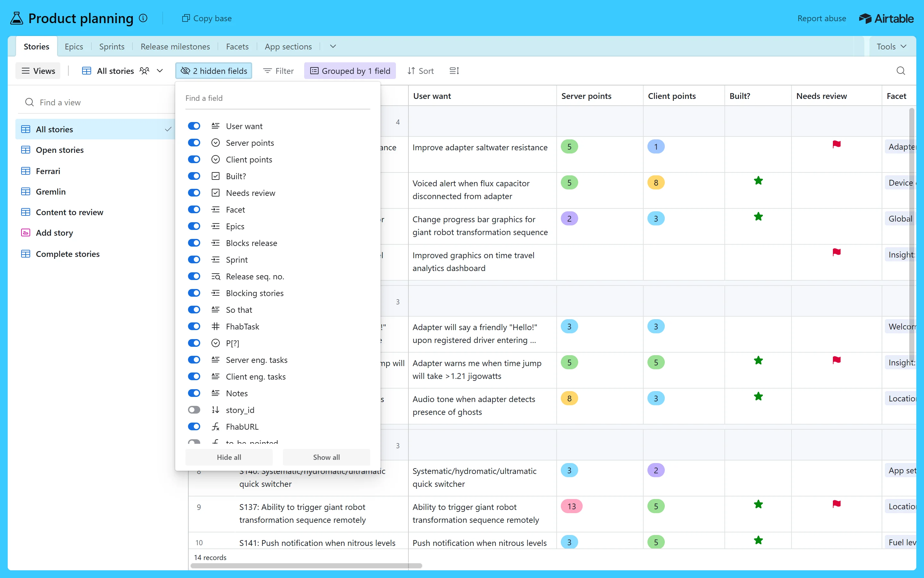The height and width of the screenshot is (578, 924).
Task: Open the Facets tab
Action: [237, 46]
